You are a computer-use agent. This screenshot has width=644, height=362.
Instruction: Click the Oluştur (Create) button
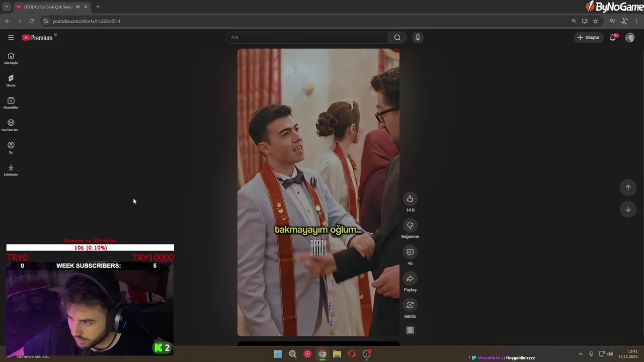tap(588, 38)
